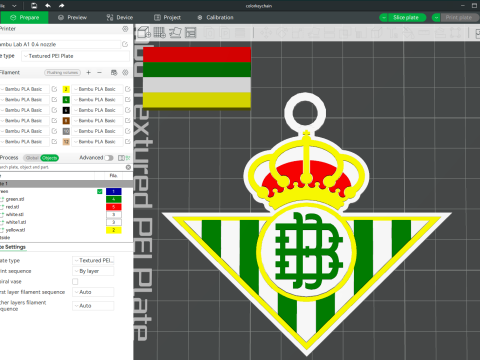Open printer settings gear icon

point(125,29)
